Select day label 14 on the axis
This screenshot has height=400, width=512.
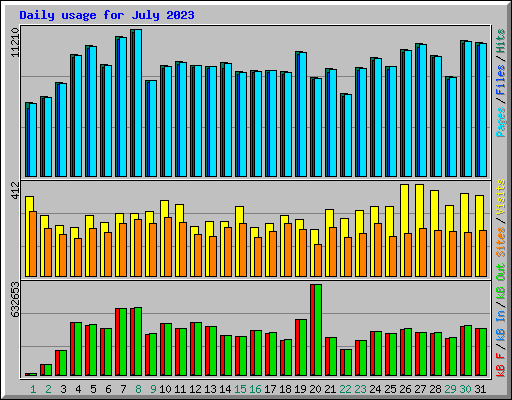tap(225, 389)
